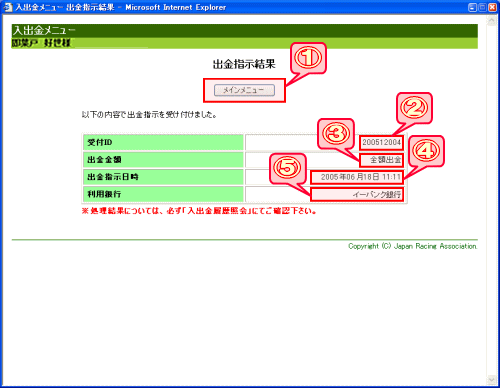
Task: Click the 受付ID row label
Action: pyautogui.click(x=163, y=142)
